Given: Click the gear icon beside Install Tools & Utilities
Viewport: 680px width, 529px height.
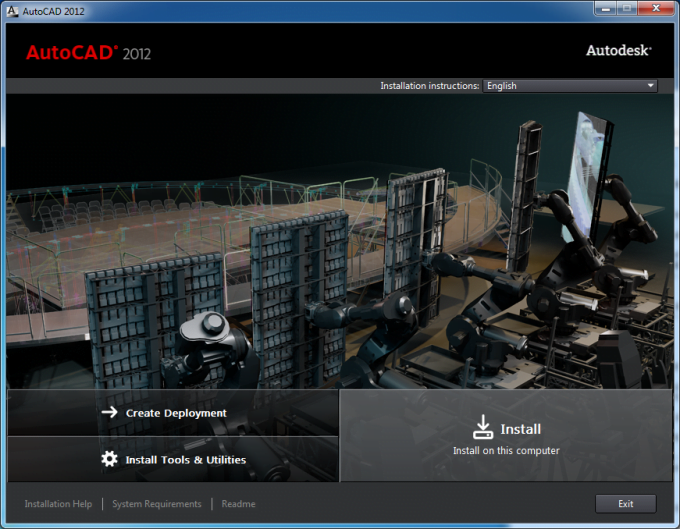Looking at the screenshot, I should click(109, 459).
